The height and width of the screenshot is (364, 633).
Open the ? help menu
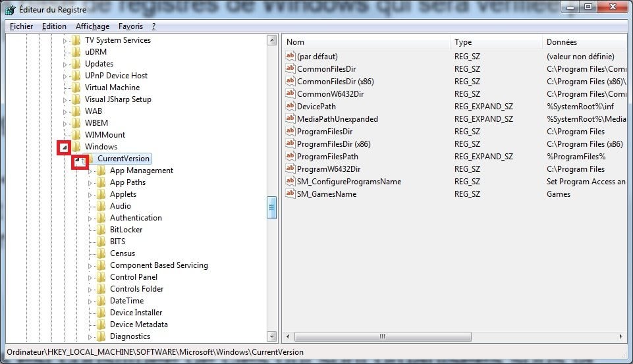coord(154,26)
